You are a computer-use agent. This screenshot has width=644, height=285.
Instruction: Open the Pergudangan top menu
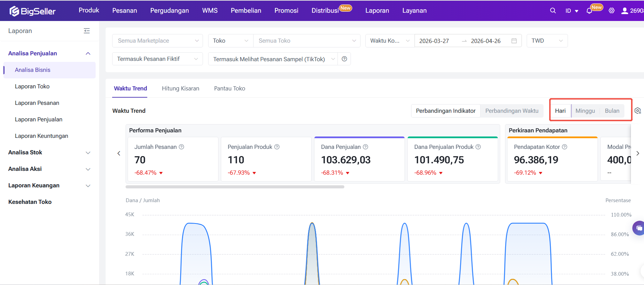point(169,11)
